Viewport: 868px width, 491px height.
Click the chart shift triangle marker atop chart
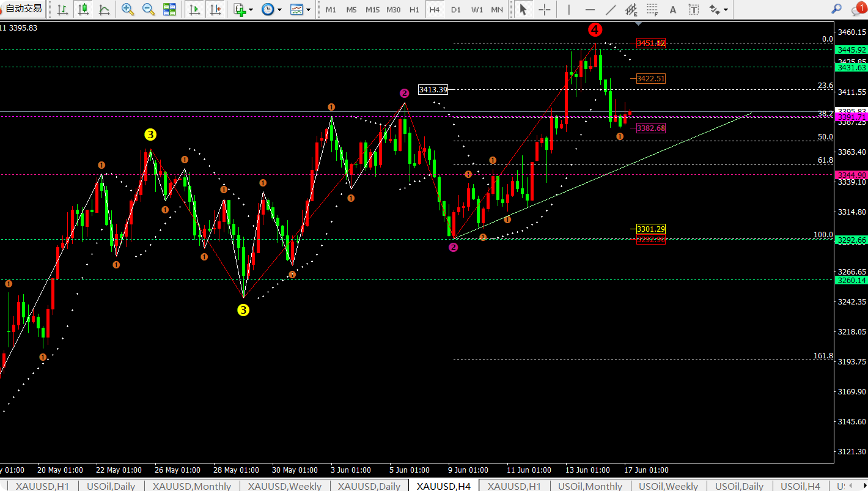click(x=638, y=23)
